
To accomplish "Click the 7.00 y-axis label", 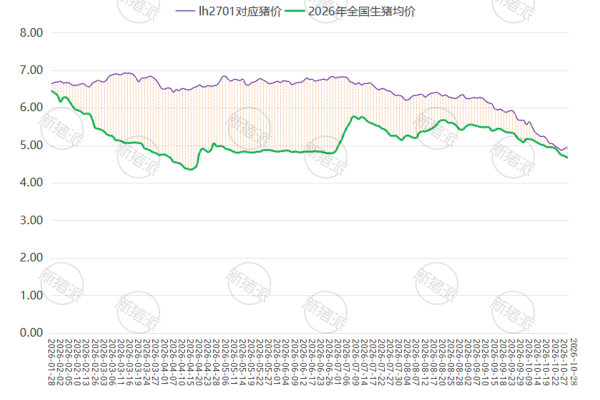I will coord(31,70).
